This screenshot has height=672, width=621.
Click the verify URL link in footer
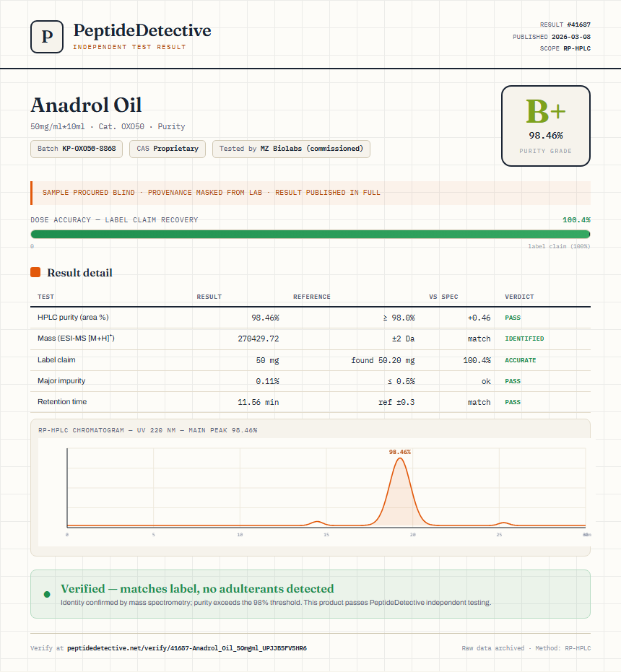(x=187, y=648)
